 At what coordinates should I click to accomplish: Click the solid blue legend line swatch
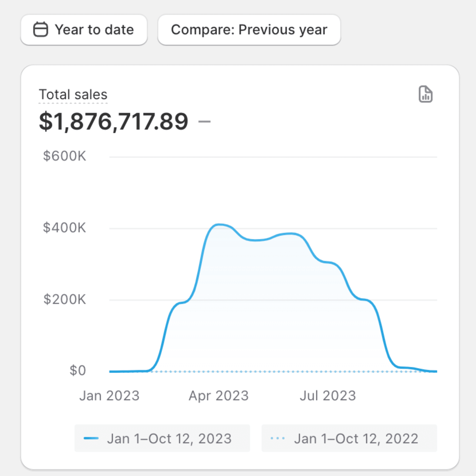[x=91, y=438]
